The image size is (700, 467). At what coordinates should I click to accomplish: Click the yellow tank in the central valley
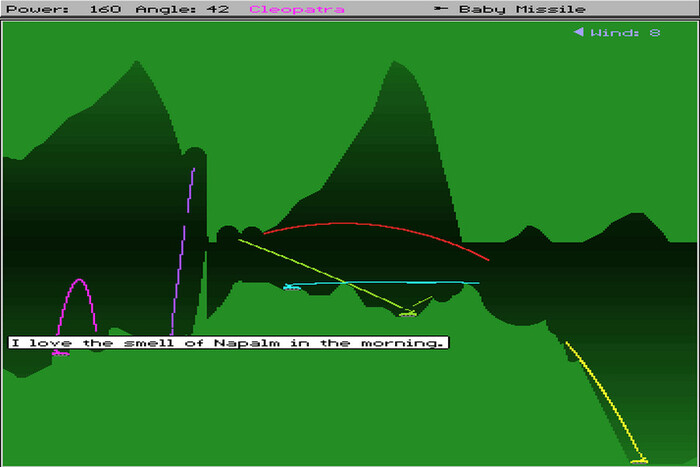coord(407,313)
